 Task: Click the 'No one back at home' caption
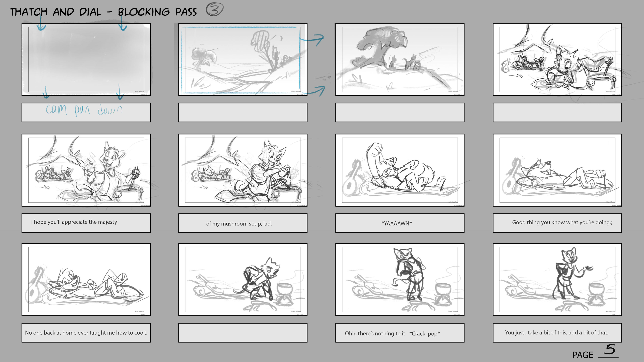tap(86, 333)
